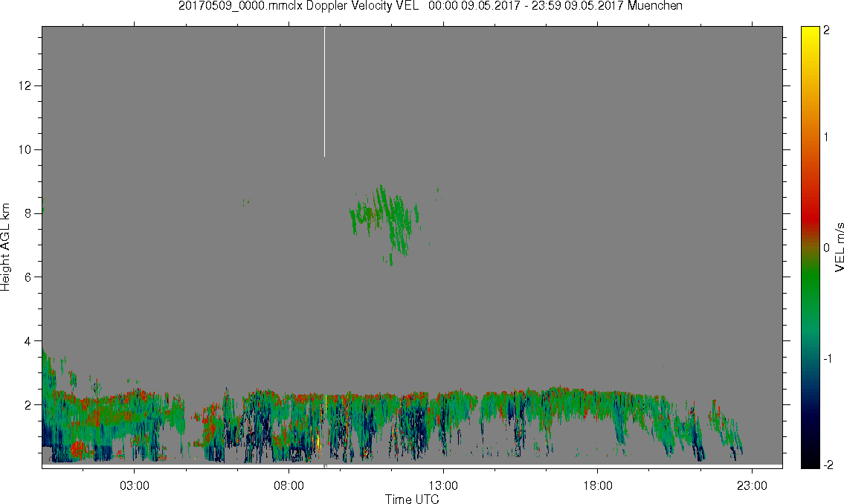Click the 'Height AGL km' axis title

click(x=5, y=248)
